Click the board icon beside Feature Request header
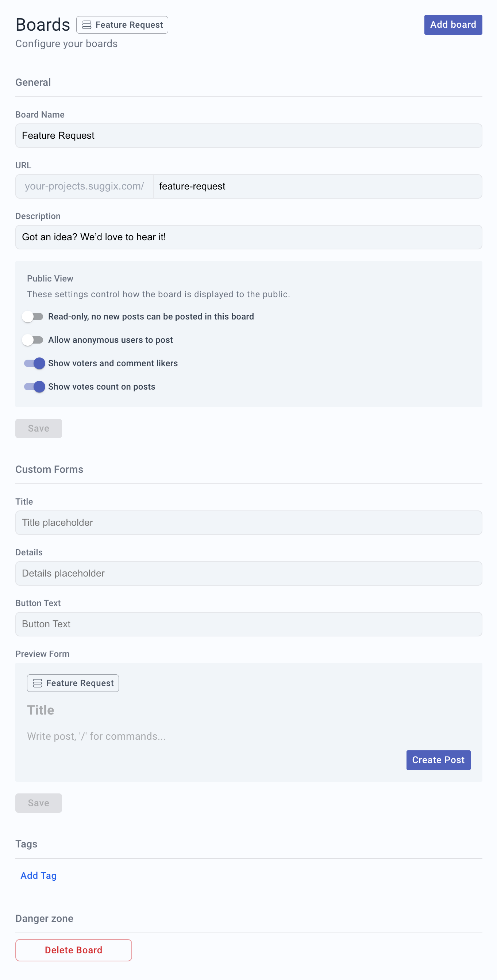497x980 pixels. tap(86, 25)
